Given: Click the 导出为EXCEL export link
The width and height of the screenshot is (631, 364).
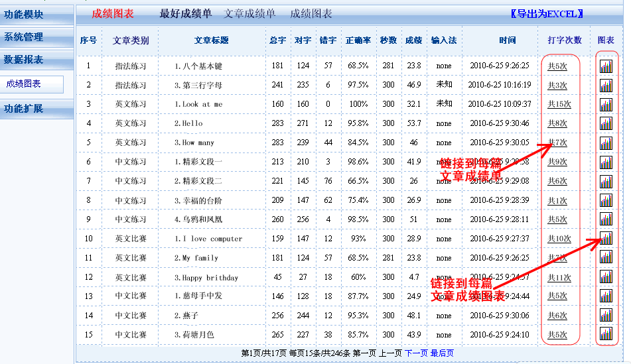Looking at the screenshot, I should (547, 14).
